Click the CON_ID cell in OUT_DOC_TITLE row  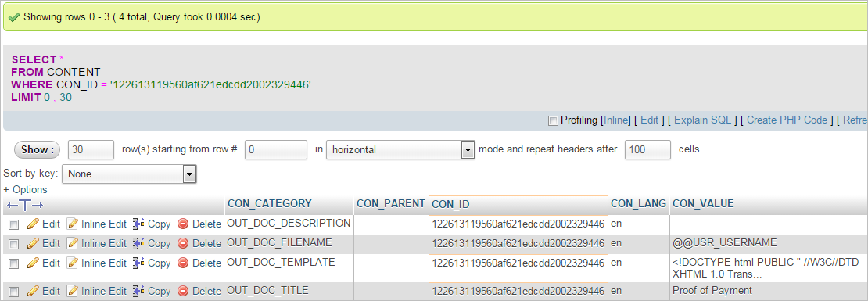pyautogui.click(x=518, y=291)
